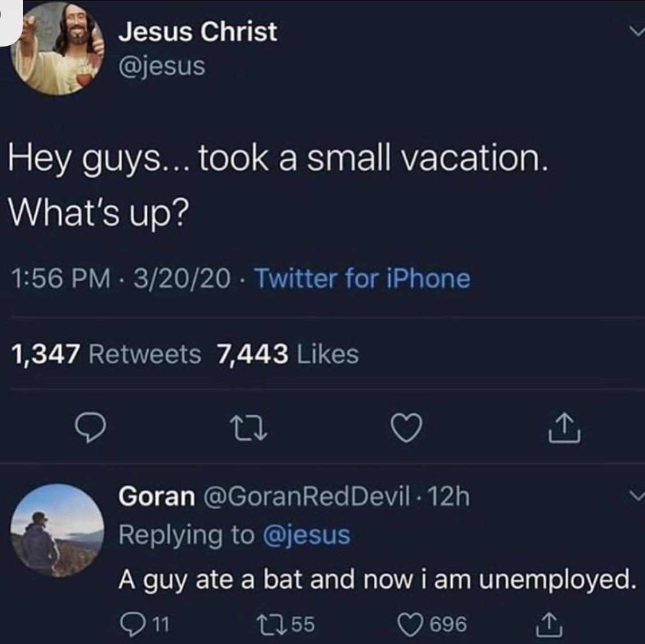Click the @jesus handle under the author name
Image resolution: width=645 pixels, height=644 pixels.
click(x=161, y=66)
